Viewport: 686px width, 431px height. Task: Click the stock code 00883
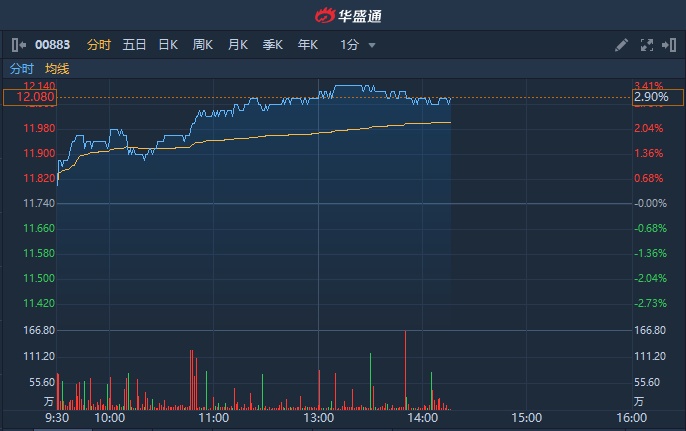[x=52, y=45]
